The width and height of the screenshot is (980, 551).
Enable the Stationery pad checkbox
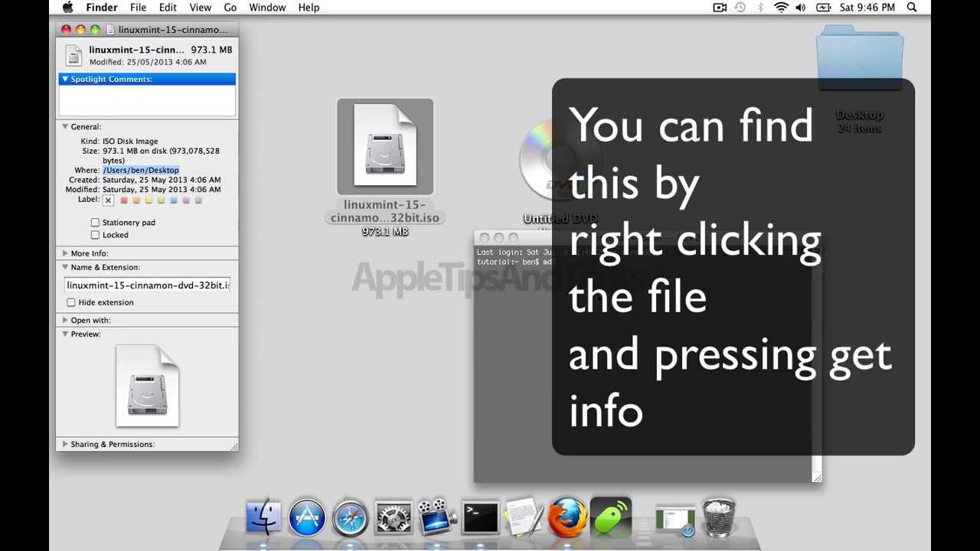click(x=95, y=223)
